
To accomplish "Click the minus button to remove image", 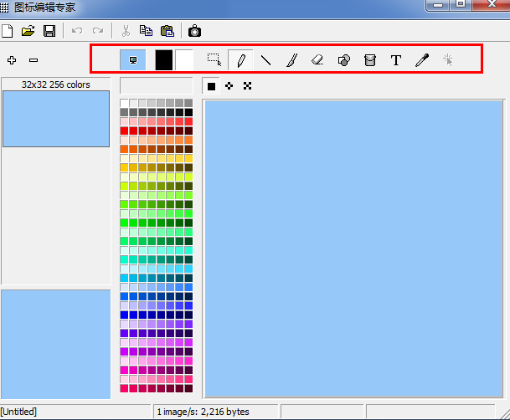I will tap(33, 60).
